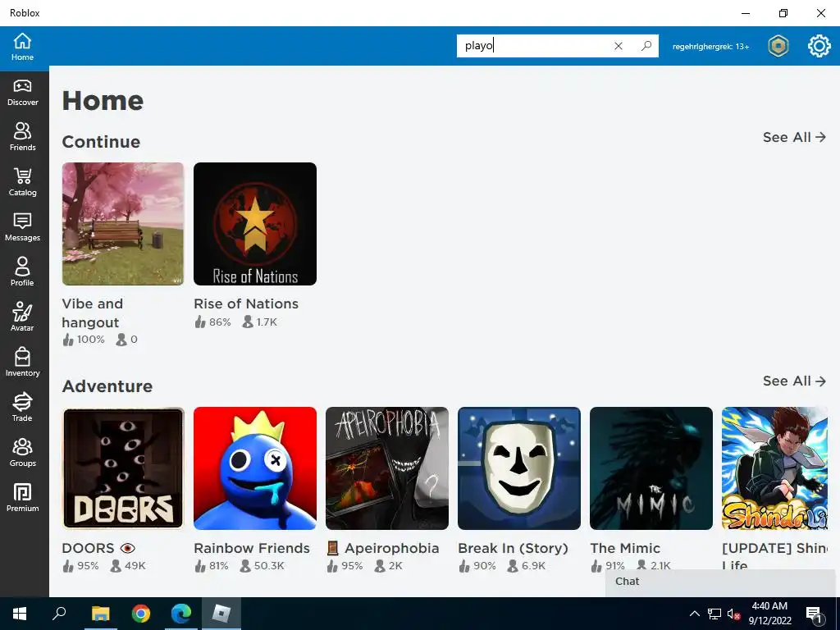Open the Inventory page
Image resolution: width=840 pixels, height=630 pixels.
22,362
